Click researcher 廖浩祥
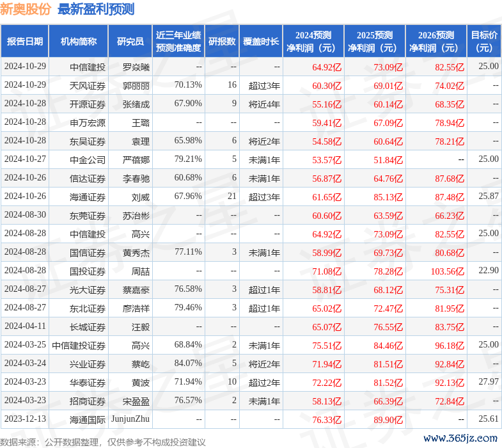Image resolution: width=502 pixels, height=448 pixels. coord(136,308)
